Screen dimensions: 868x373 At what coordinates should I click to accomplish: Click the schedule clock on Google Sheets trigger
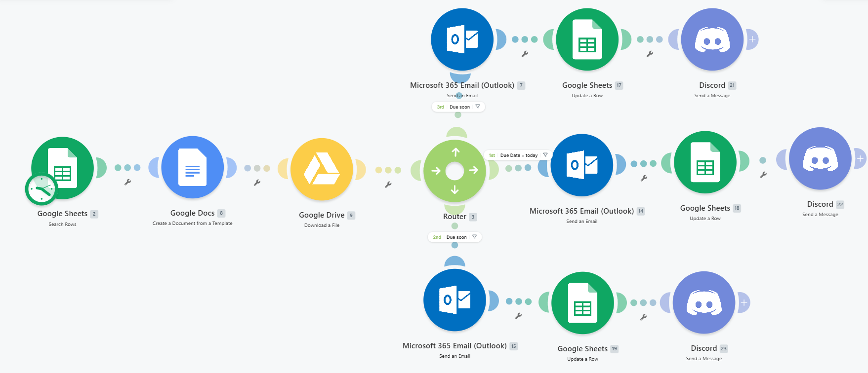coord(41,189)
